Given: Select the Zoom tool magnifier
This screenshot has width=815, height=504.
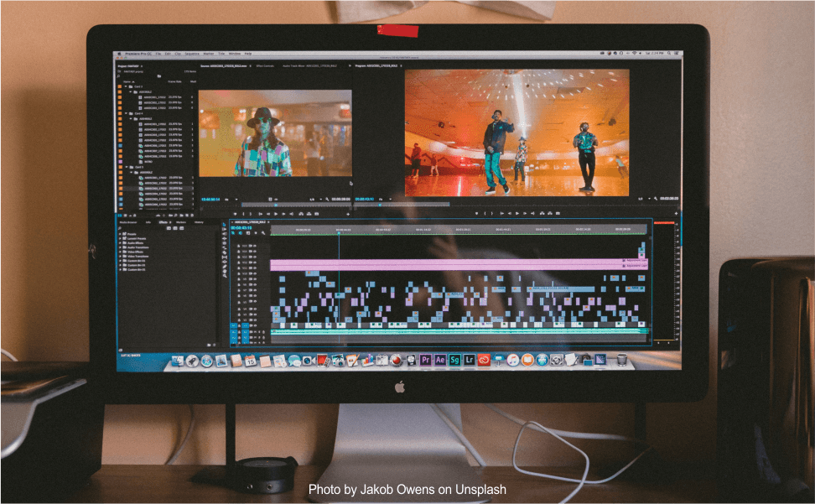Looking at the screenshot, I should pyautogui.click(x=225, y=275).
